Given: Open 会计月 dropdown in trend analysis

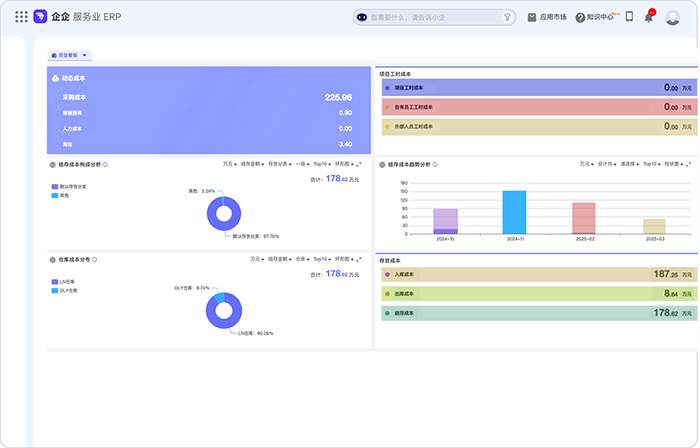Looking at the screenshot, I should click(605, 164).
